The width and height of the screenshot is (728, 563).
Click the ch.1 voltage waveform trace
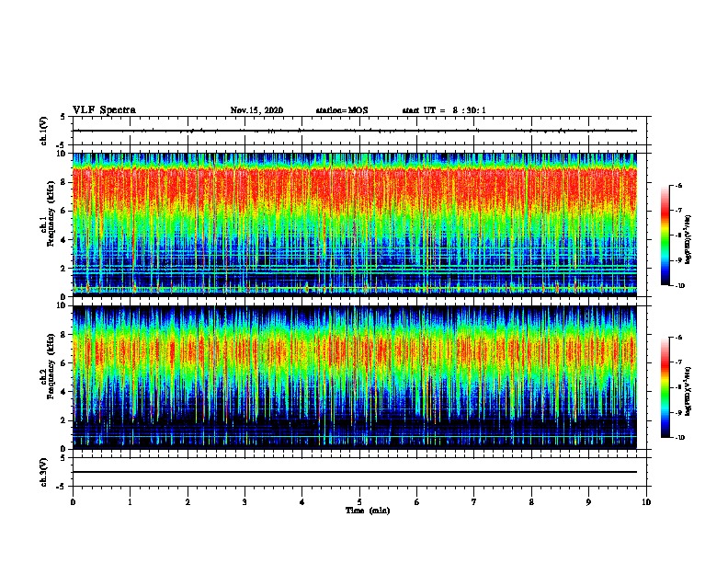tap(355, 131)
